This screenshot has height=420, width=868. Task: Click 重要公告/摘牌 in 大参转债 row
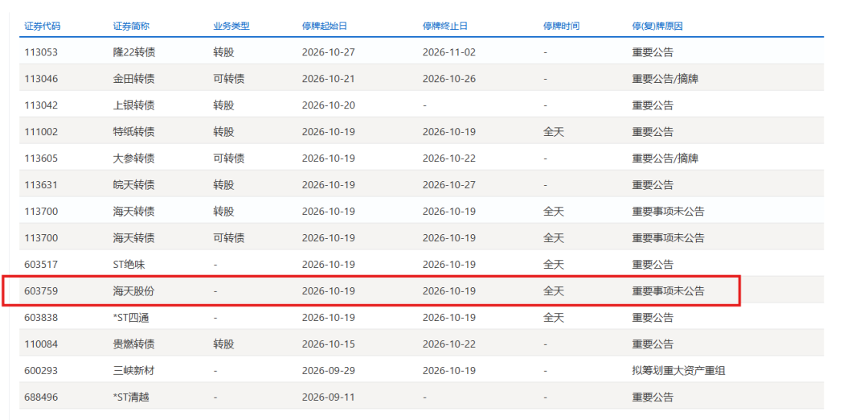(665, 159)
